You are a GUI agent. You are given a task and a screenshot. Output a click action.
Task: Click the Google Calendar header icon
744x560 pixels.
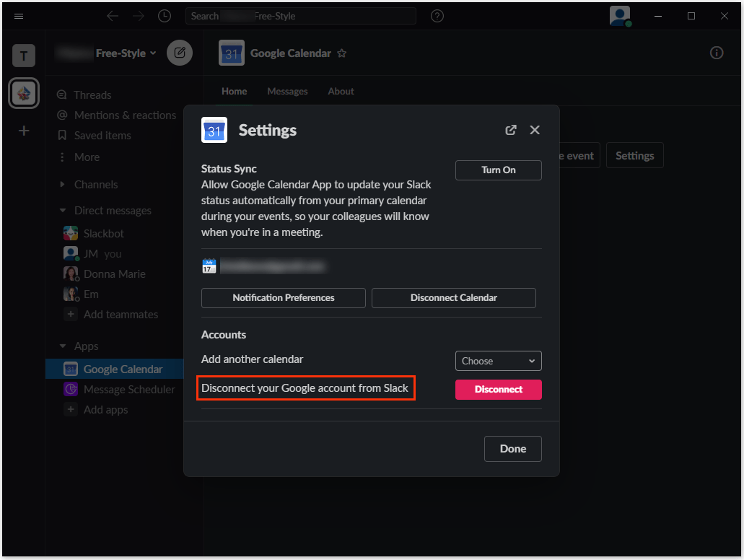tap(232, 53)
